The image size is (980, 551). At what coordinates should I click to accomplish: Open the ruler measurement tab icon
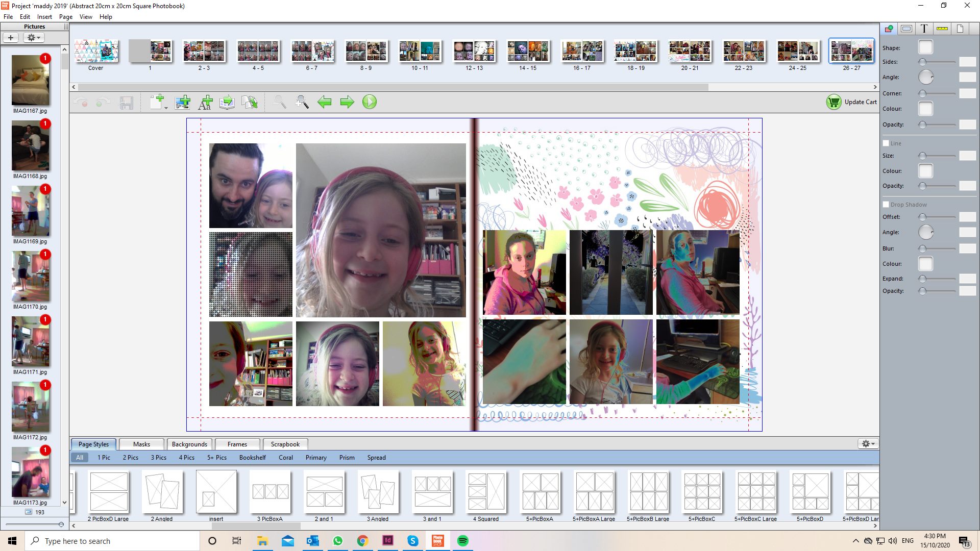942,29
